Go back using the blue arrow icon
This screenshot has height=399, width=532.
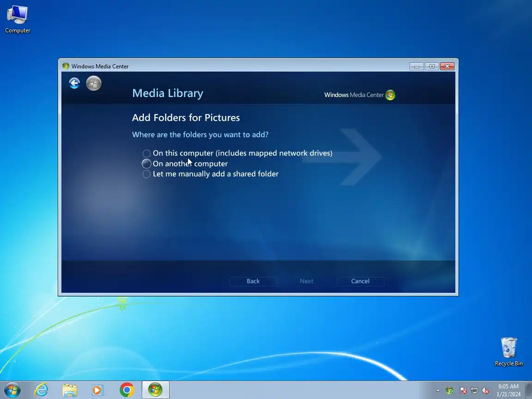pyautogui.click(x=74, y=83)
